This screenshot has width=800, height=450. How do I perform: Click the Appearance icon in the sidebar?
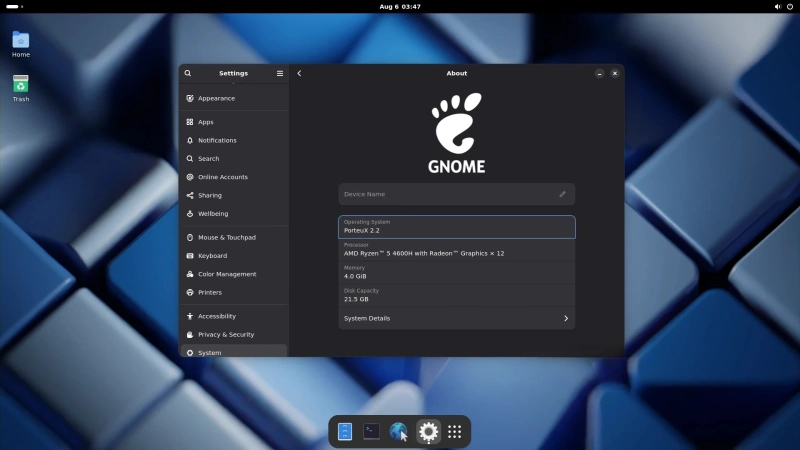coord(190,98)
